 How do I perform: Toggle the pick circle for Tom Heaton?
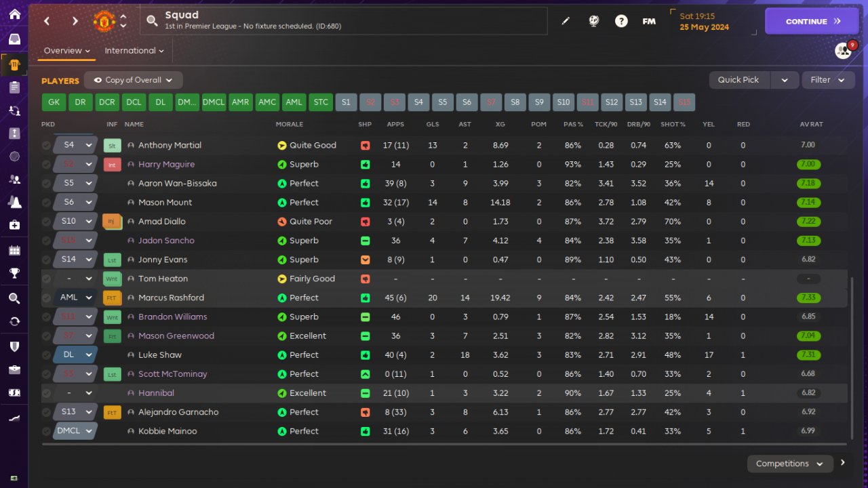46,279
